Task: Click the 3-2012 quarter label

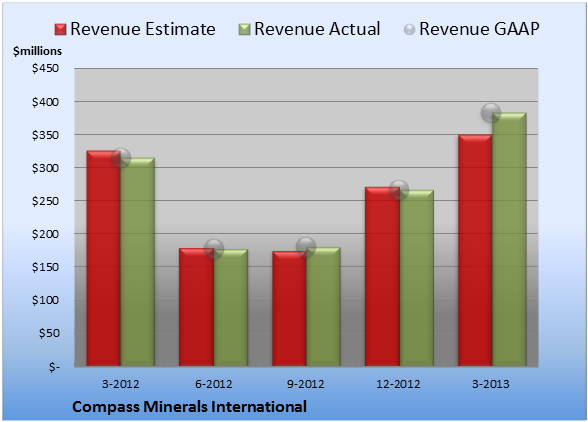Action: click(120, 384)
